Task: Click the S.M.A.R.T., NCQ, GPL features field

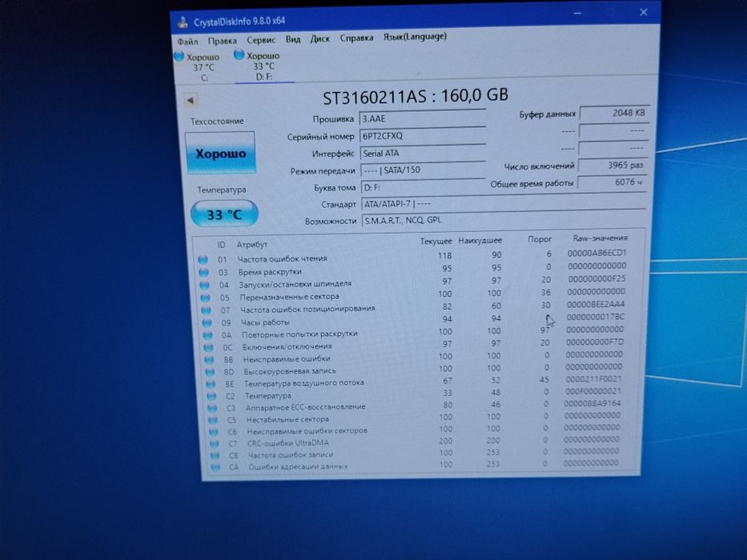Action: (503, 220)
